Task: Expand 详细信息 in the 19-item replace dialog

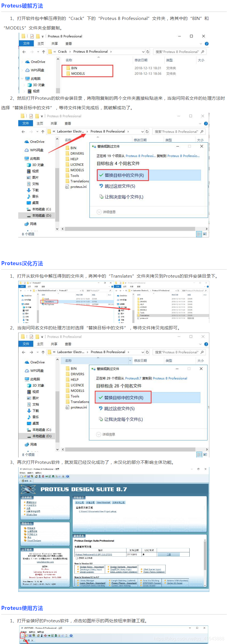Action: click(107, 212)
